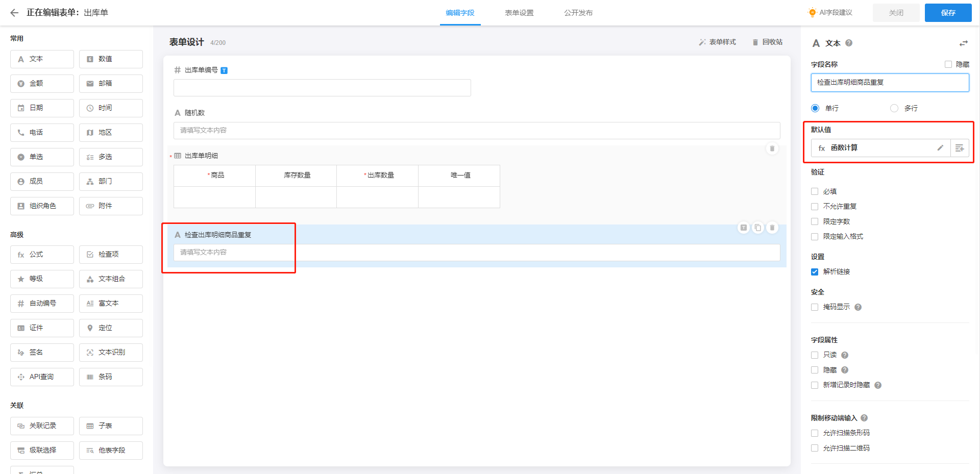Viewport: 980px width, 474px height.
Task: Click the 字段名称 input field
Action: pos(890,83)
